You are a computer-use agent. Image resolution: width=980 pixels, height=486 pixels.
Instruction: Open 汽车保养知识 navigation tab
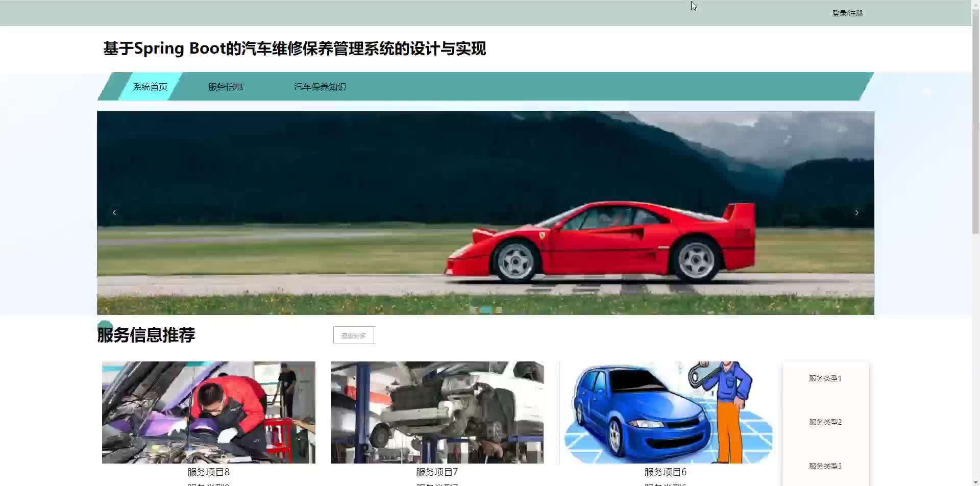click(320, 87)
